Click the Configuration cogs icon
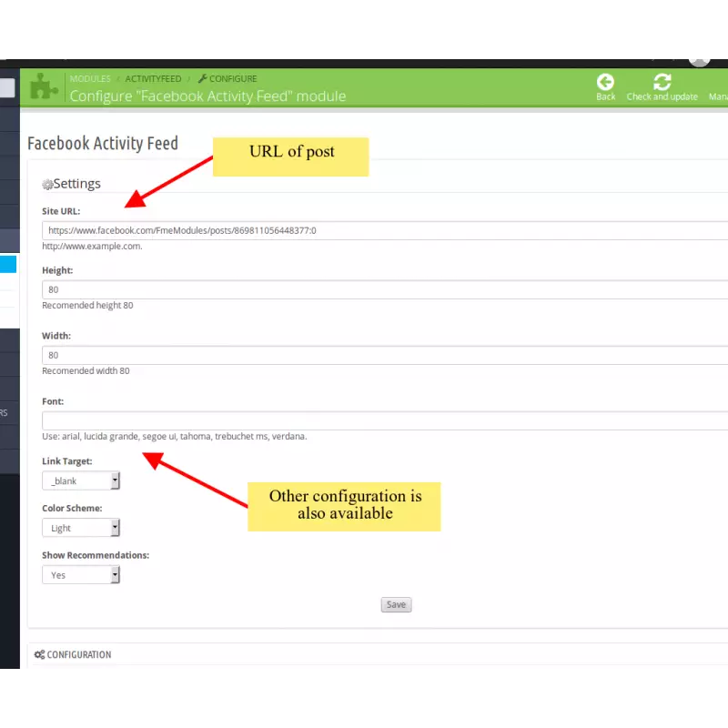The image size is (728, 728). (x=39, y=654)
